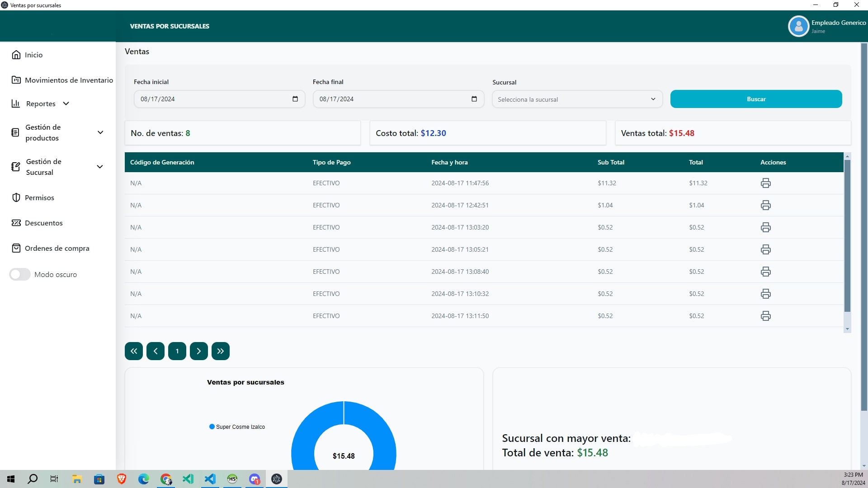Focus the Fecha inicial date field
Viewport: 868px width, 488px height.
pos(219,99)
